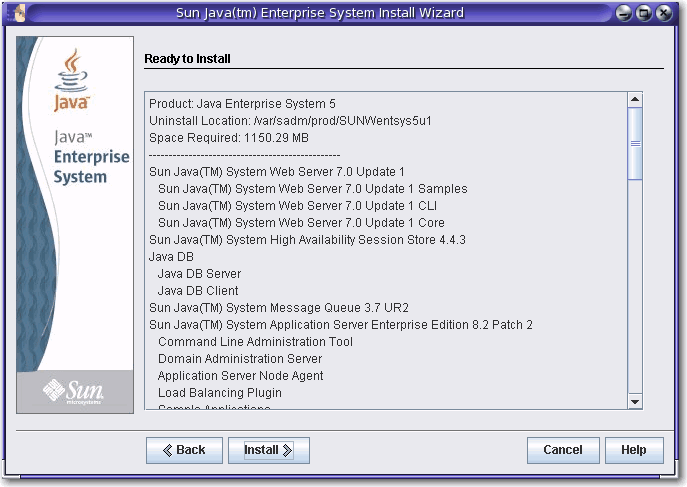Click the scroll down arrow

point(635,402)
